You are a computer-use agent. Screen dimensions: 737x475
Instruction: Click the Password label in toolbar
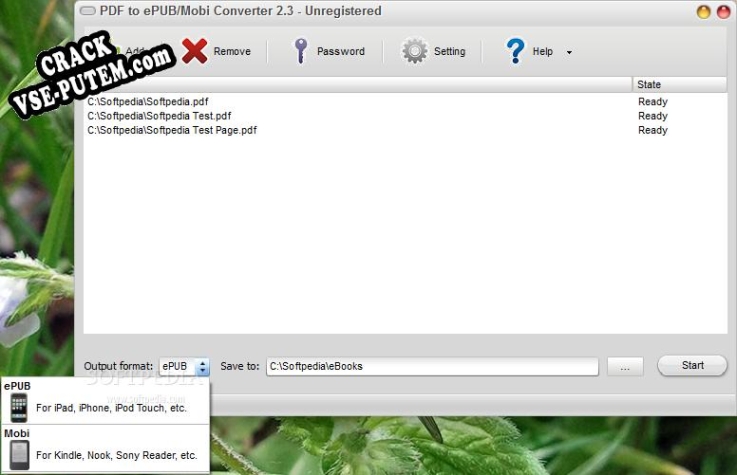click(x=341, y=51)
